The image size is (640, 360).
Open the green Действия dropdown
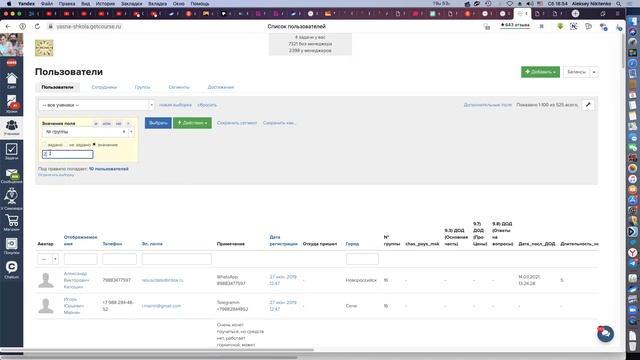point(192,123)
